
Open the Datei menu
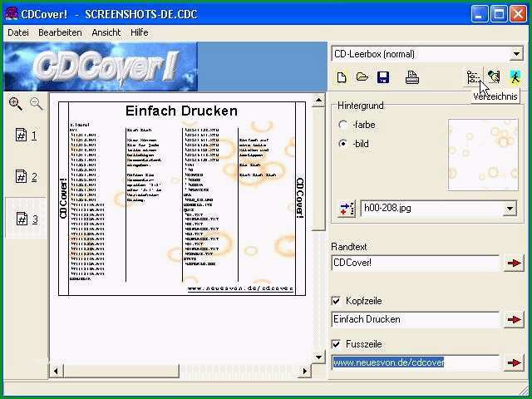click(18, 32)
